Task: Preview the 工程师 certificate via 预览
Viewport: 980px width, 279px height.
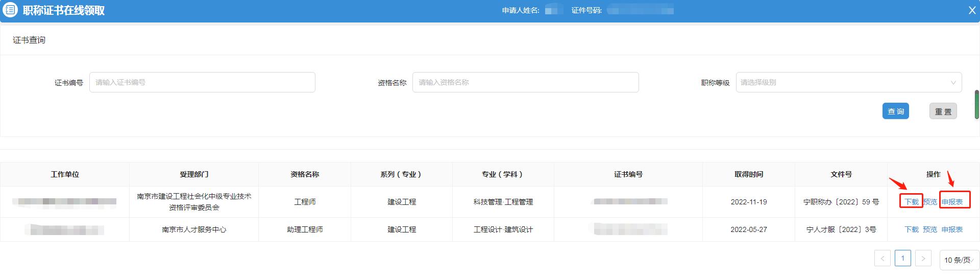Action: [x=930, y=202]
